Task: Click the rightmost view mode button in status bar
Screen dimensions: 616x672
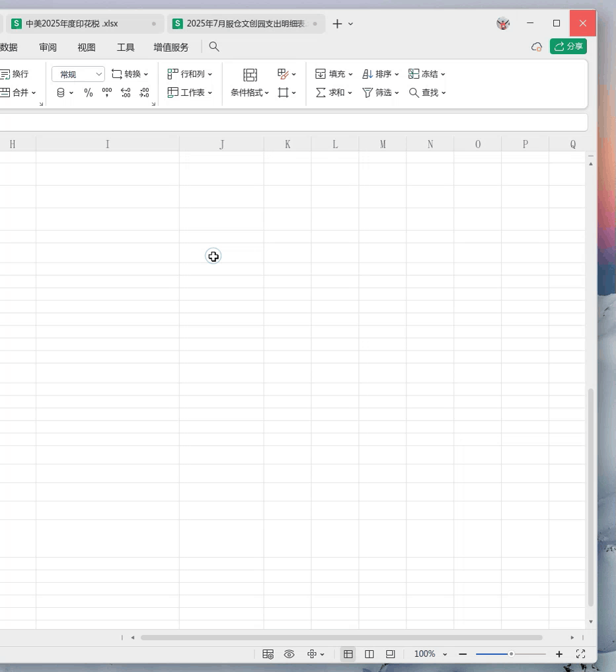Action: pyautogui.click(x=390, y=654)
